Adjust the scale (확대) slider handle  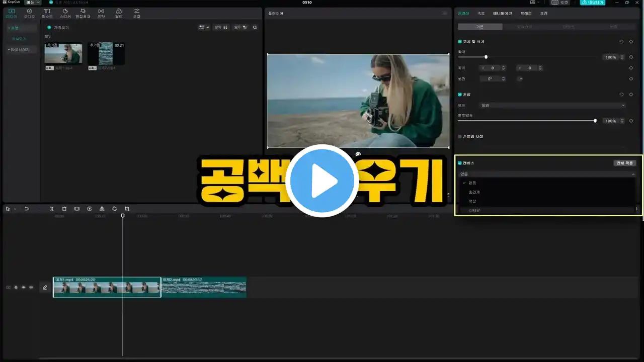pos(486,57)
